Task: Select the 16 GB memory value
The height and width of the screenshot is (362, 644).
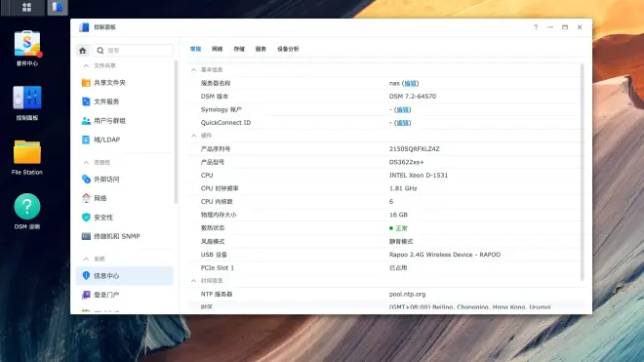Action: [398, 215]
